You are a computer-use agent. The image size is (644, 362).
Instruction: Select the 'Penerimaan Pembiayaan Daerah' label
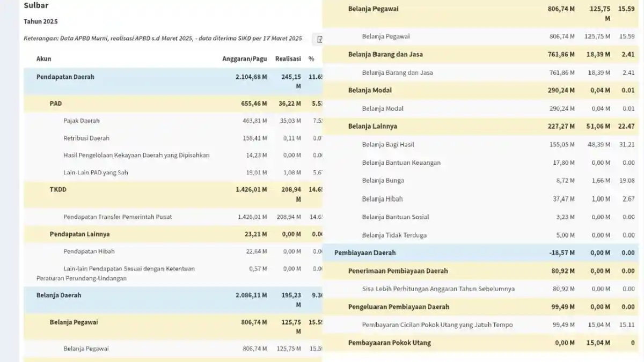(x=398, y=271)
